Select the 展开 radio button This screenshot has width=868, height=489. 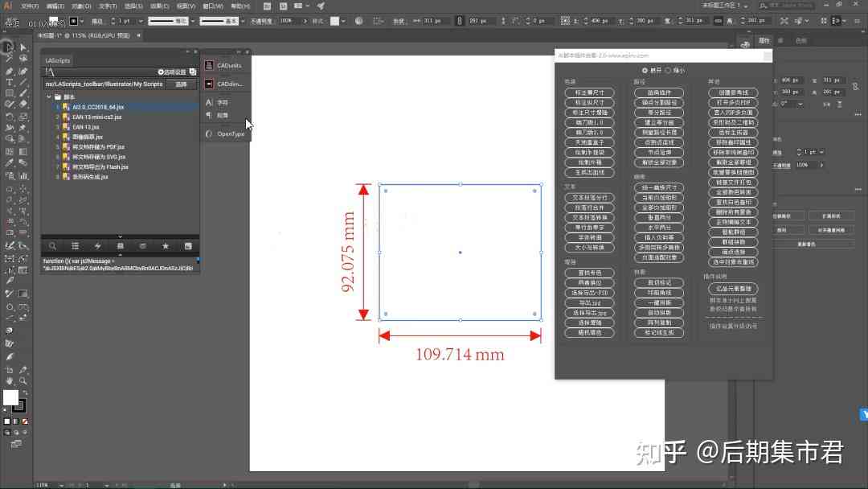pos(645,70)
